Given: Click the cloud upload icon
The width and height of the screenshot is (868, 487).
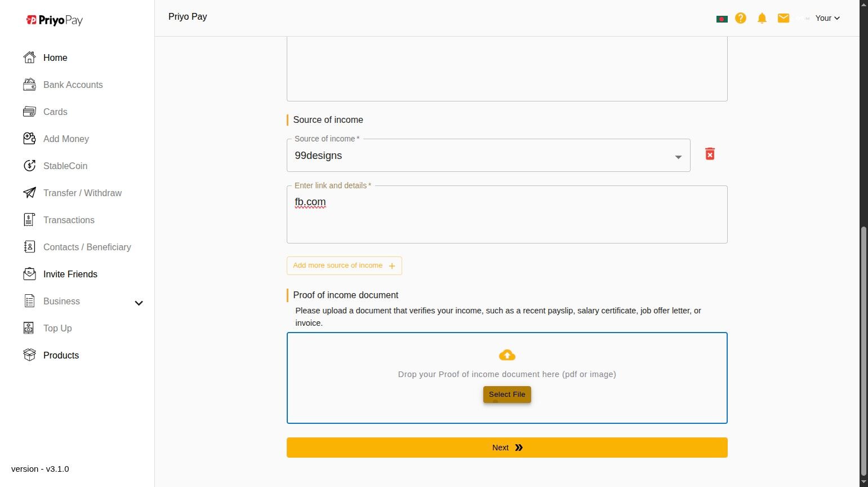Looking at the screenshot, I should 507,355.
